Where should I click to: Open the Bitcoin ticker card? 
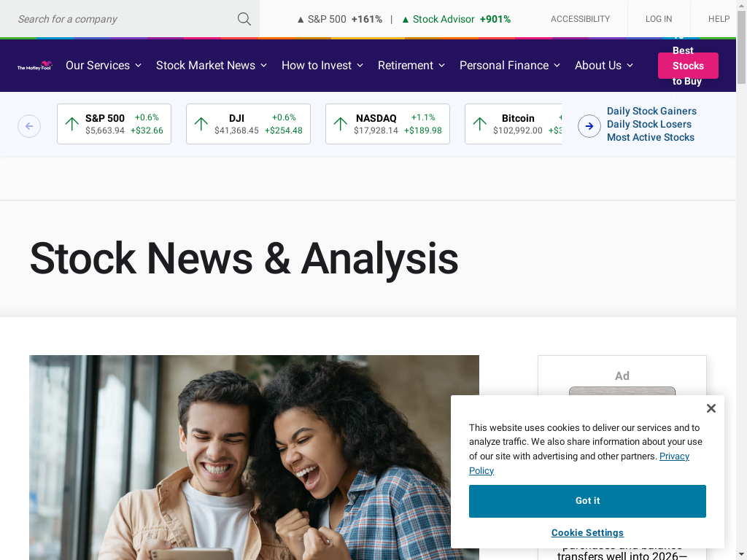pos(514,124)
